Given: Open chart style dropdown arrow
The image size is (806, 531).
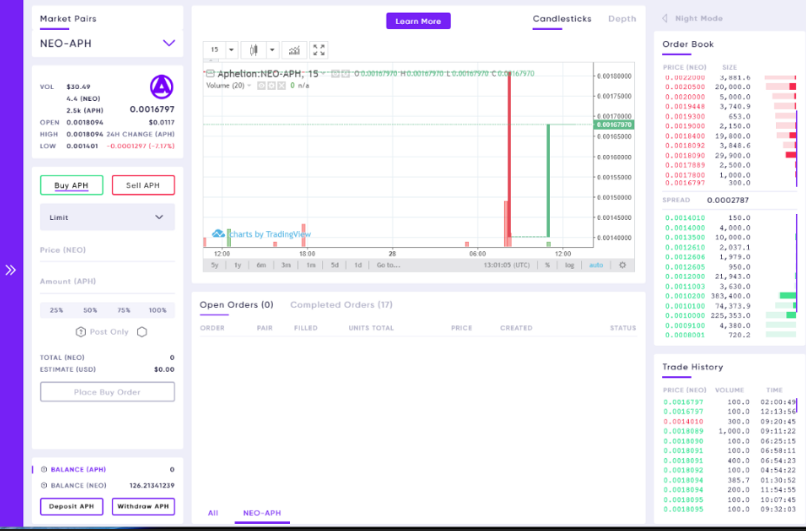Looking at the screenshot, I should coord(272,50).
